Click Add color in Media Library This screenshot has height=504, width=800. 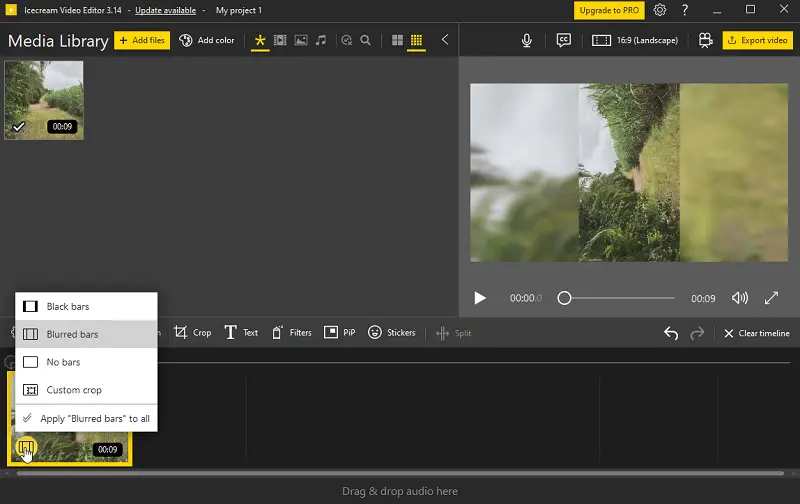point(207,40)
